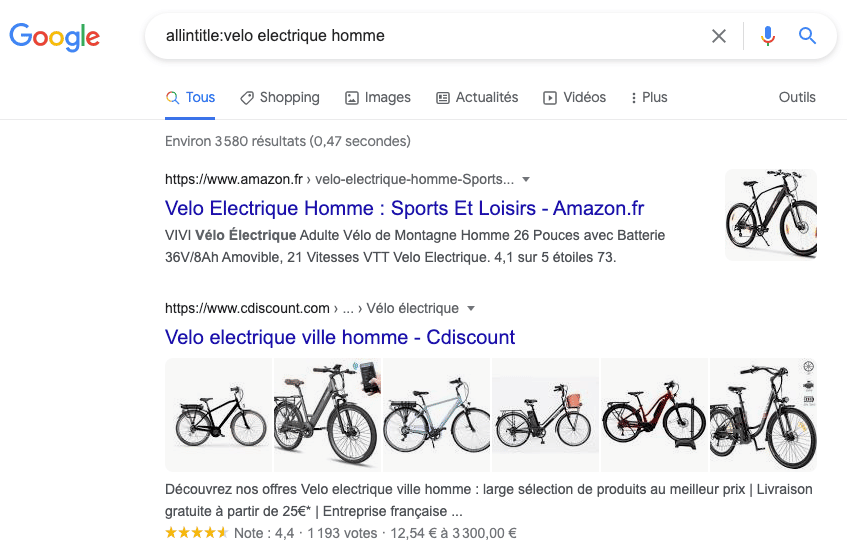Click the blue magnifier search button
The height and width of the screenshot is (552, 847).
click(x=808, y=36)
